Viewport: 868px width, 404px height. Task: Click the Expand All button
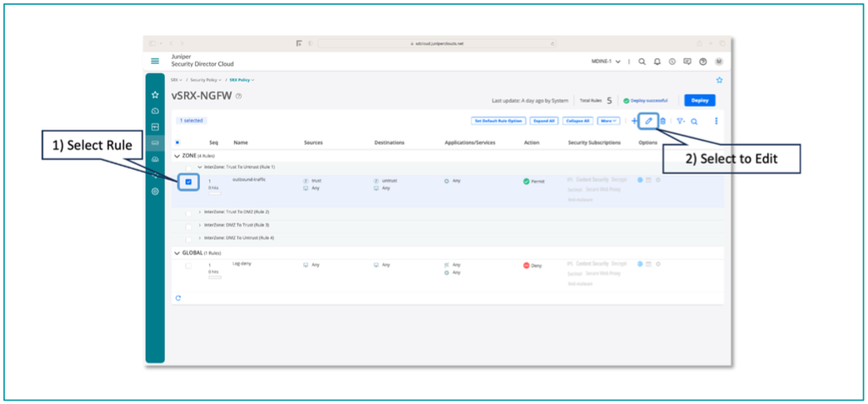click(x=544, y=121)
